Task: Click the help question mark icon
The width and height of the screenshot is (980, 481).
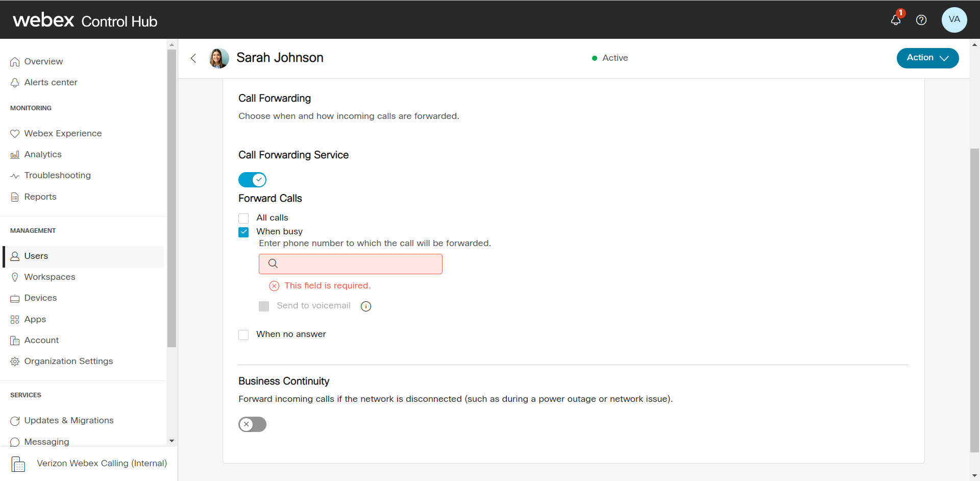Action: [x=921, y=20]
